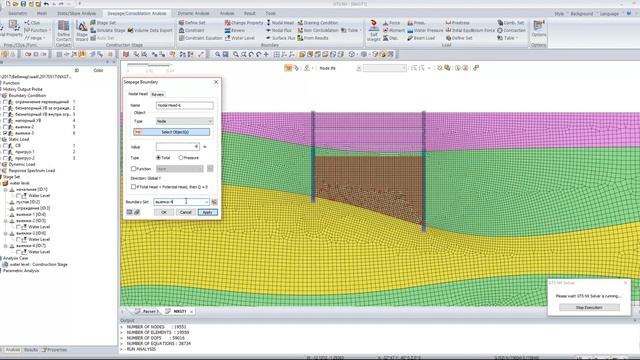This screenshot has width=640, height=360.
Task: Click Cancel in Seepage Boundary dialog
Action: point(185,212)
